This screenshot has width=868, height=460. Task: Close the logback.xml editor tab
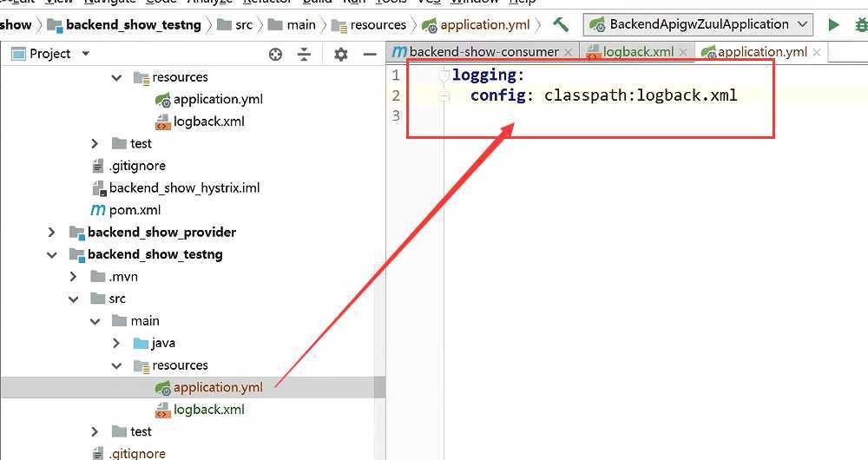click(683, 53)
